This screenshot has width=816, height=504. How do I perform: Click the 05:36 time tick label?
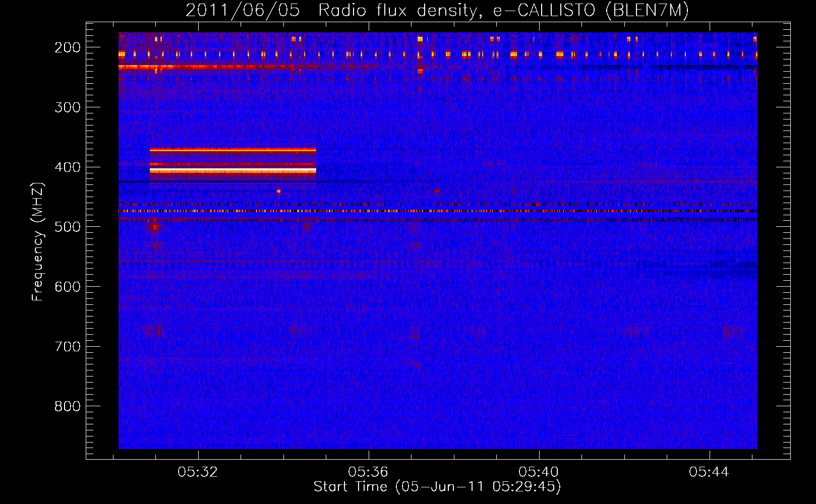(x=368, y=472)
